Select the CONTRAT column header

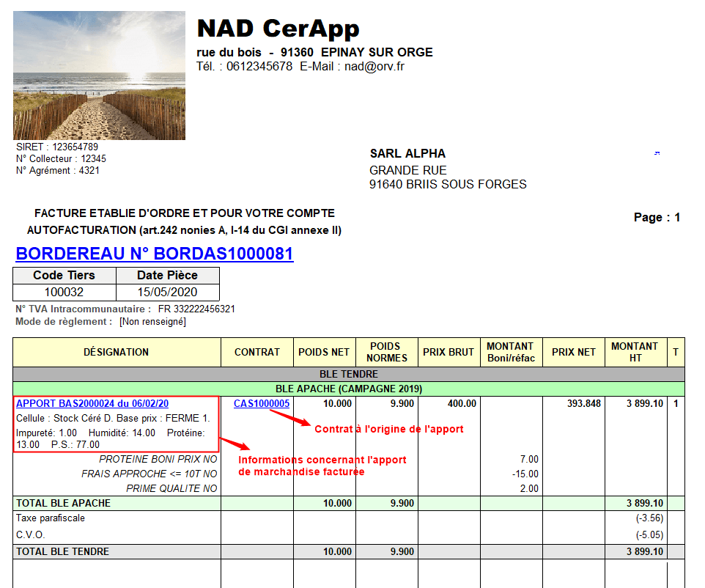[x=256, y=352]
